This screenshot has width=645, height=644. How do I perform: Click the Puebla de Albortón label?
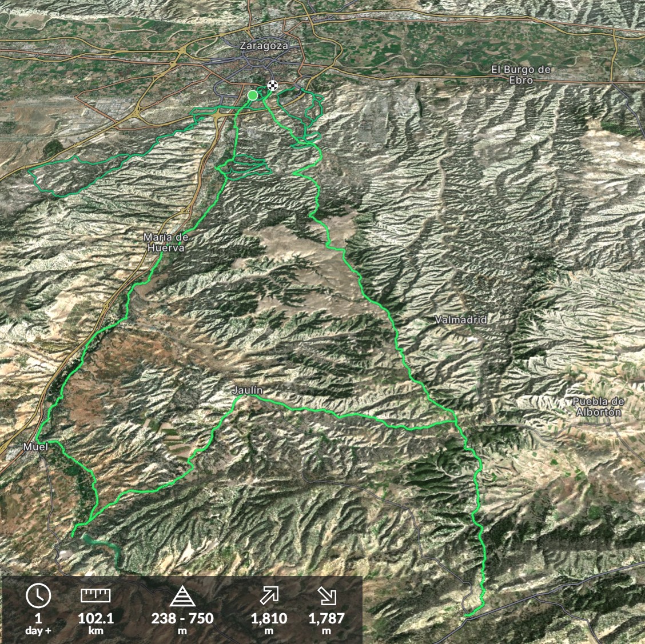(599, 407)
